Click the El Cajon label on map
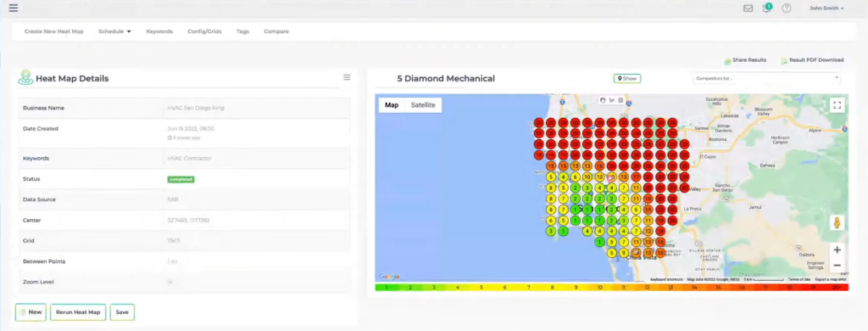Image resolution: width=868 pixels, height=331 pixels. click(x=707, y=157)
